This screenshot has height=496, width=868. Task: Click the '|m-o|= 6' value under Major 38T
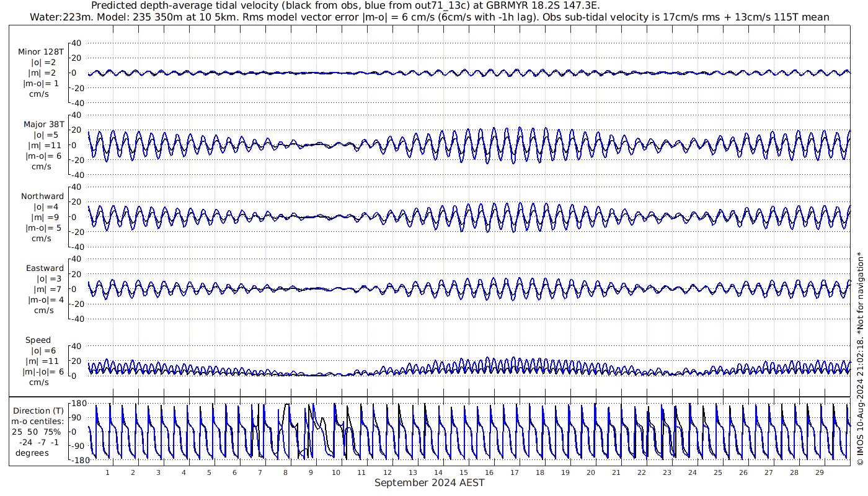[43, 156]
